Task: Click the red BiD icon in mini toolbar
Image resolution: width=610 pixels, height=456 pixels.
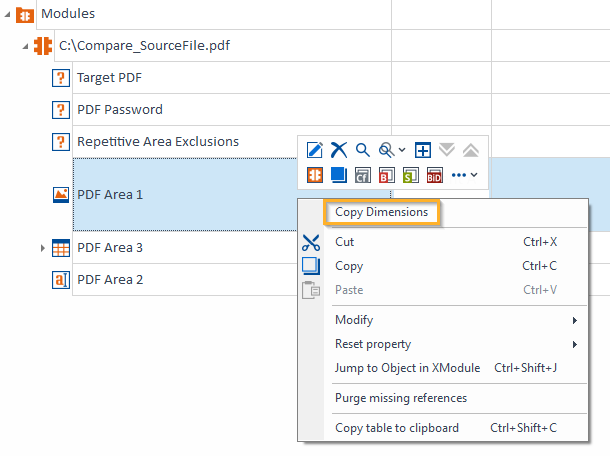Action: (434, 175)
